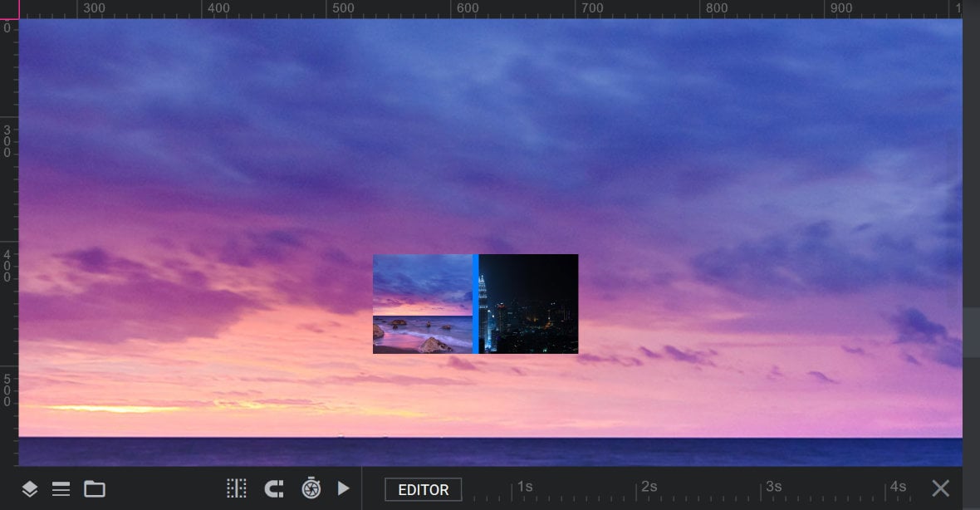Screen dimensions: 980x510
Task: Open the folder icon in bottom toolbar
Action: pyautogui.click(x=95, y=488)
